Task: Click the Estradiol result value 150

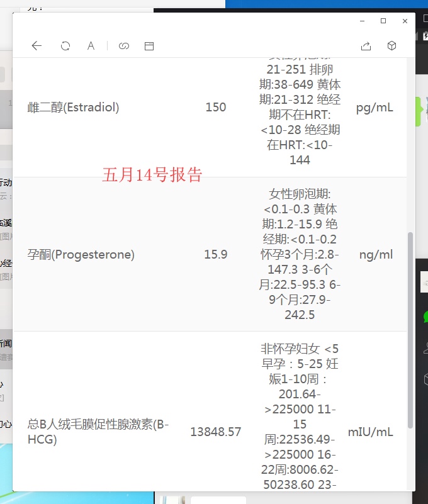Action: (216, 108)
